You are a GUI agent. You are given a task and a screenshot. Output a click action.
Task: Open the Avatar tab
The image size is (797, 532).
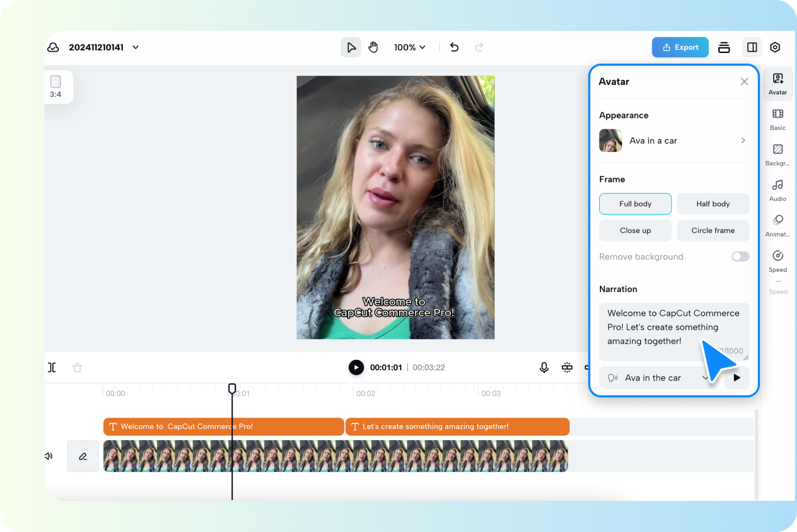click(x=777, y=83)
